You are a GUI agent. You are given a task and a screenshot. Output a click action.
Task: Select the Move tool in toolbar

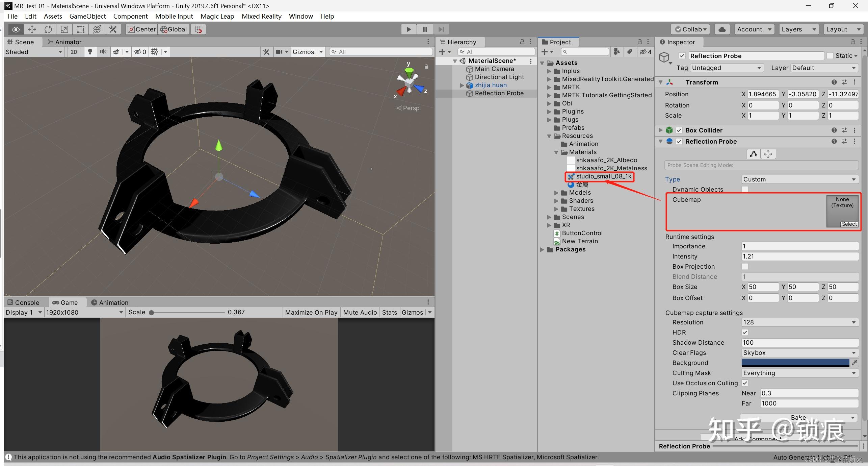32,29
